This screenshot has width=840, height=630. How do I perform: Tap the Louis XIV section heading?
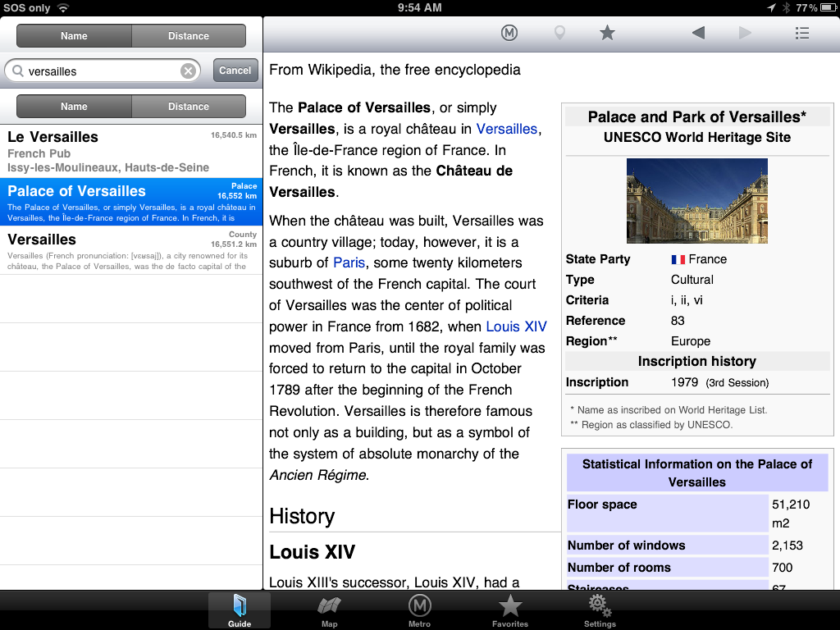tap(313, 552)
